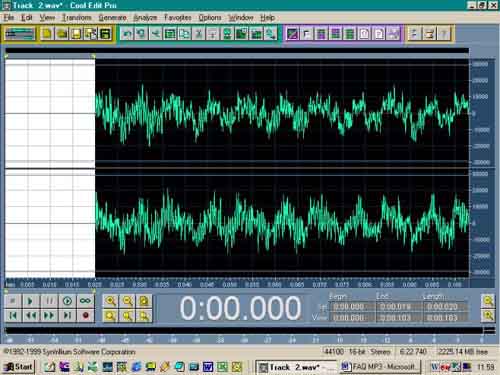This screenshot has width=500, height=375.
Task: Toggle Spectral view with the first purple toolbar icon
Action: click(x=292, y=34)
